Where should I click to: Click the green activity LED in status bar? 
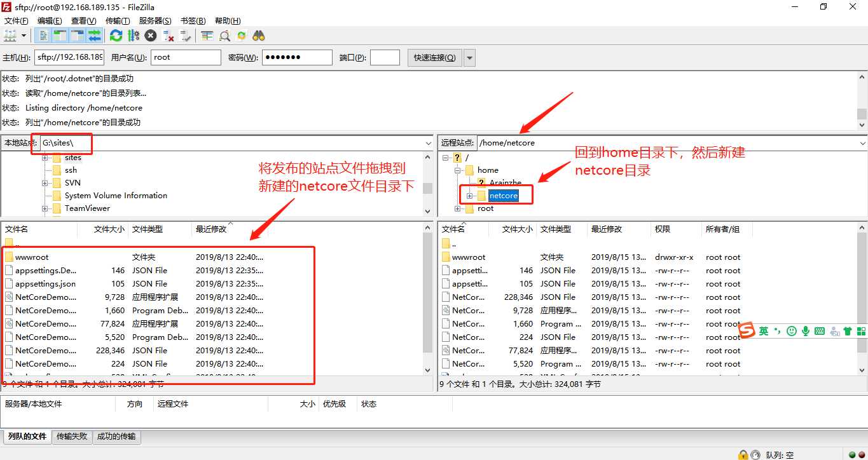pyautogui.click(x=852, y=455)
